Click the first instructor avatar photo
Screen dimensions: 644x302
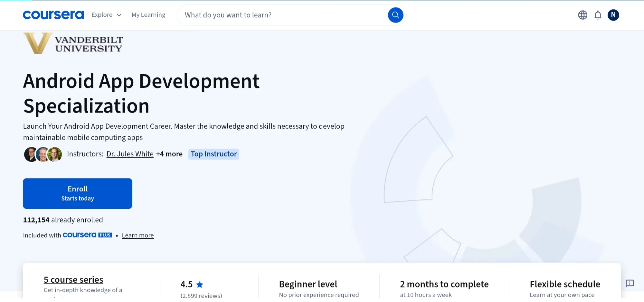pyautogui.click(x=31, y=154)
